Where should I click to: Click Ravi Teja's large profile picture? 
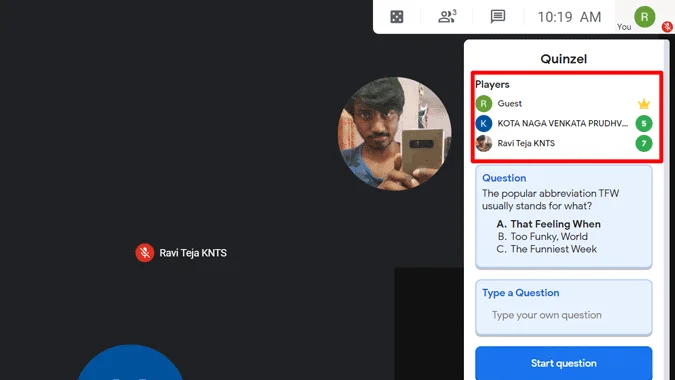coord(395,134)
